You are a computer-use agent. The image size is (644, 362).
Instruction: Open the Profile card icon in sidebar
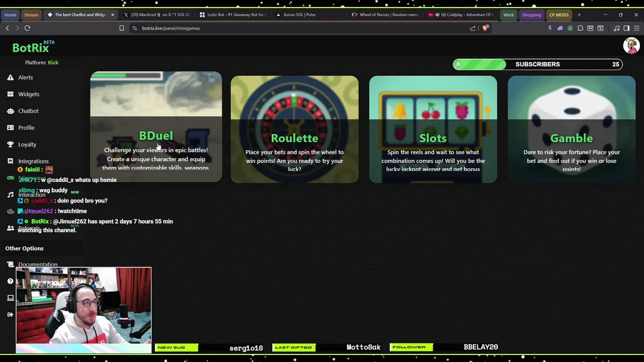10,128
